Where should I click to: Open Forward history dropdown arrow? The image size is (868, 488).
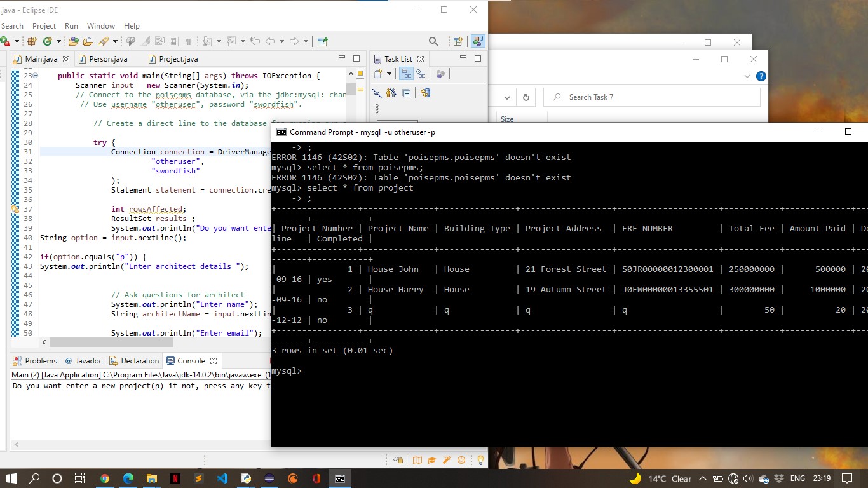pos(306,41)
